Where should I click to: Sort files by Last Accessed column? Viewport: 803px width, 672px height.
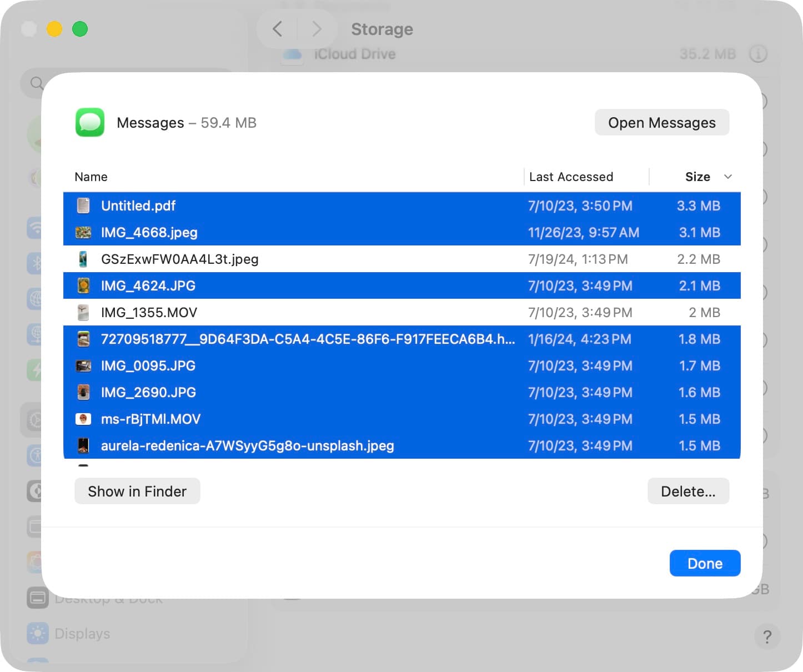pos(571,177)
